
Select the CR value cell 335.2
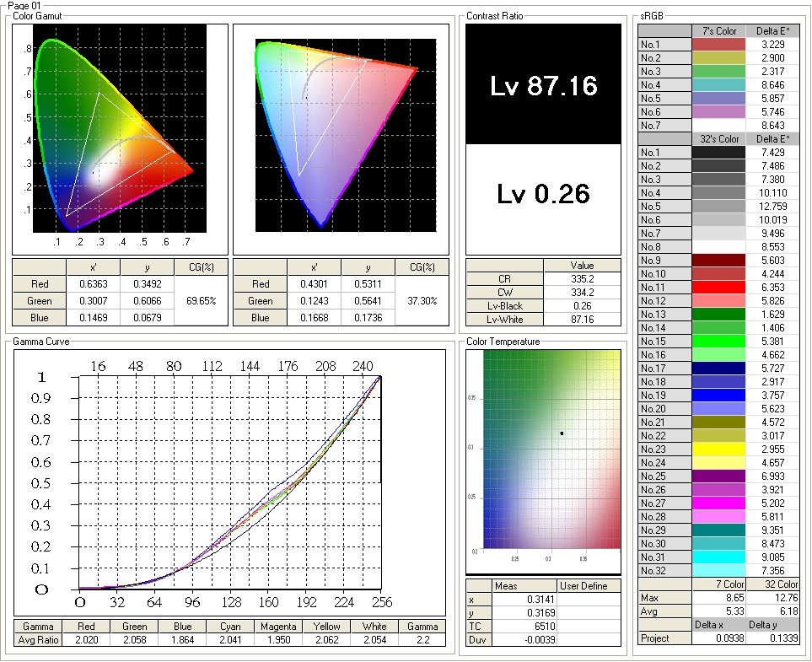582,278
